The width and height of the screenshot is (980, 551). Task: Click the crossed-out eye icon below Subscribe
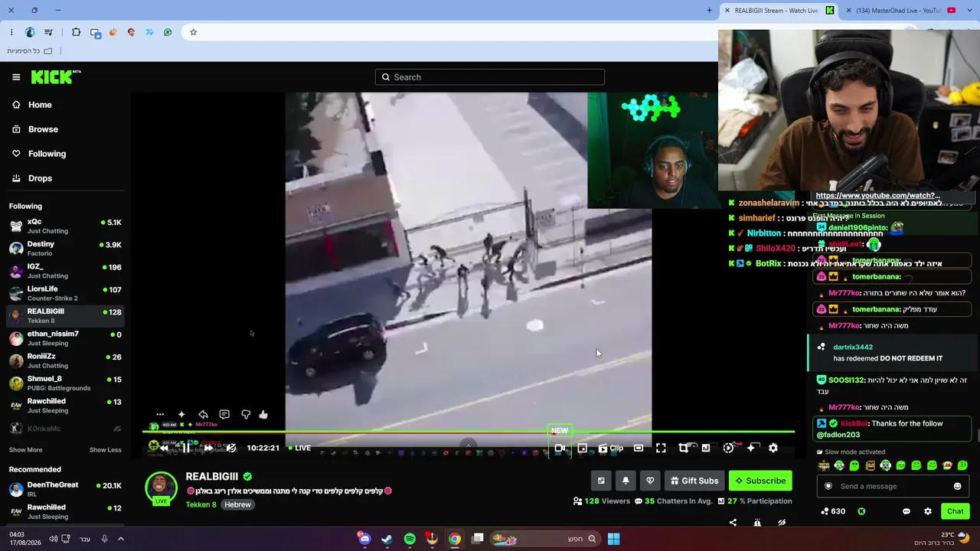782,523
